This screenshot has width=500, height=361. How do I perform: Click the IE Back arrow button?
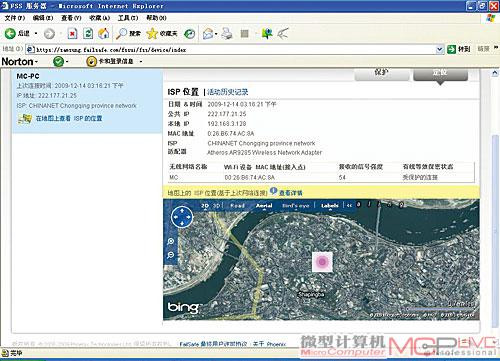[10, 33]
